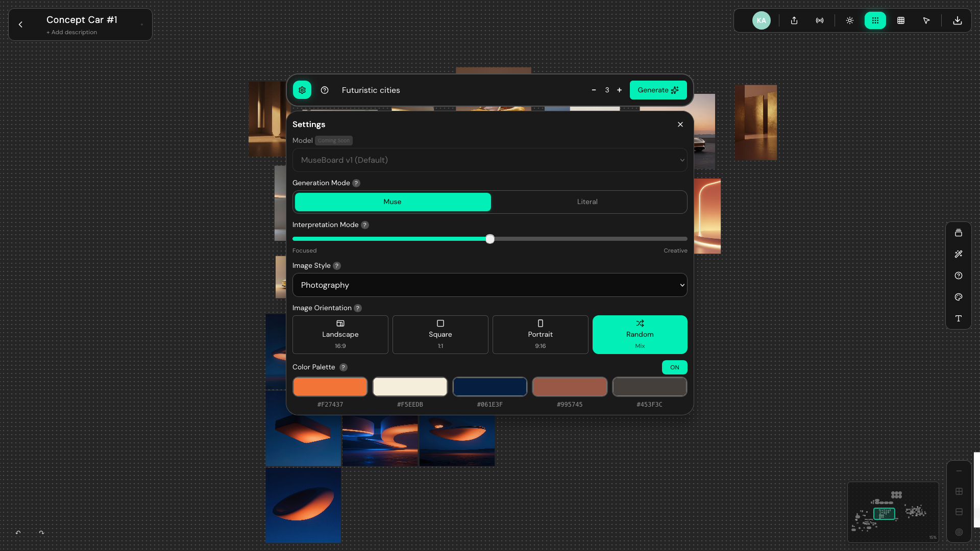Click the magic wand icon in right toolbar
This screenshot has width=980, height=551.
point(959,254)
